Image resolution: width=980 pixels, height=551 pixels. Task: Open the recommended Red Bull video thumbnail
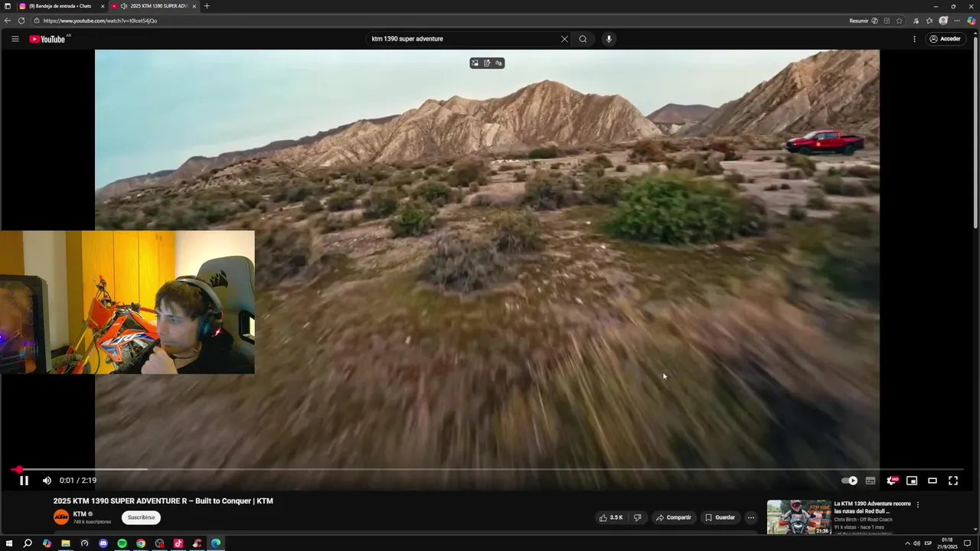coord(799,517)
